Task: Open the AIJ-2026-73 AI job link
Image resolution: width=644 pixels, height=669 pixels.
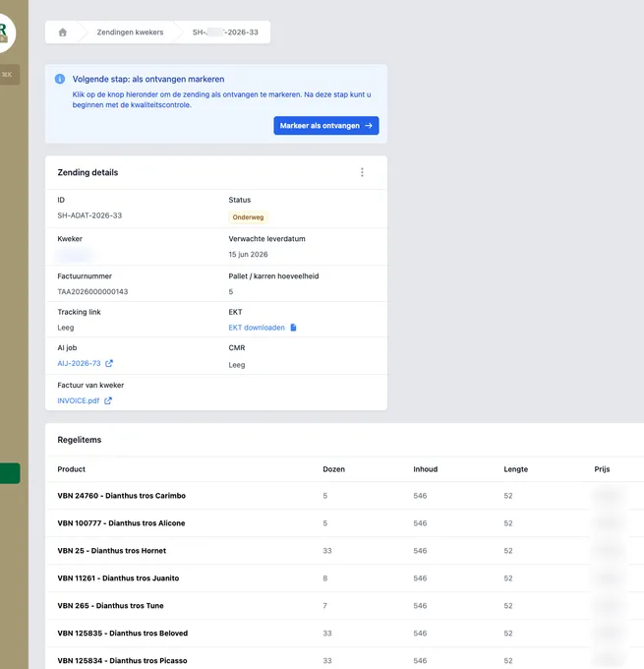Action: [x=79, y=363]
